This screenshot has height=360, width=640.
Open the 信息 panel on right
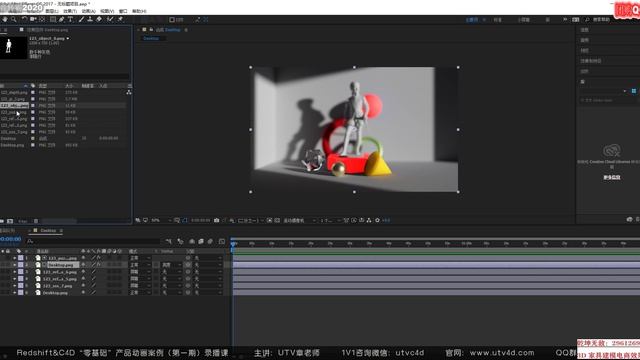click(x=584, y=30)
